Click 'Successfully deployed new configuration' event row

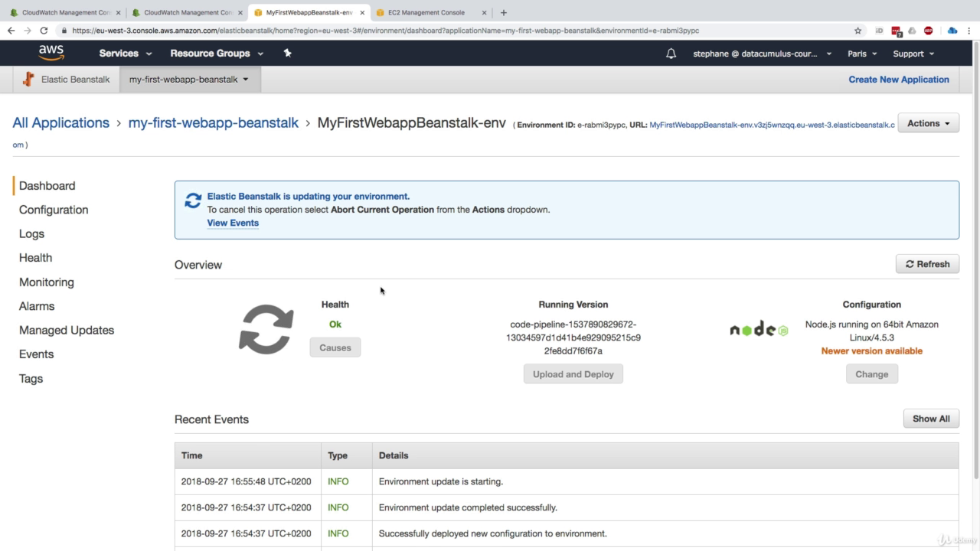[567, 533]
